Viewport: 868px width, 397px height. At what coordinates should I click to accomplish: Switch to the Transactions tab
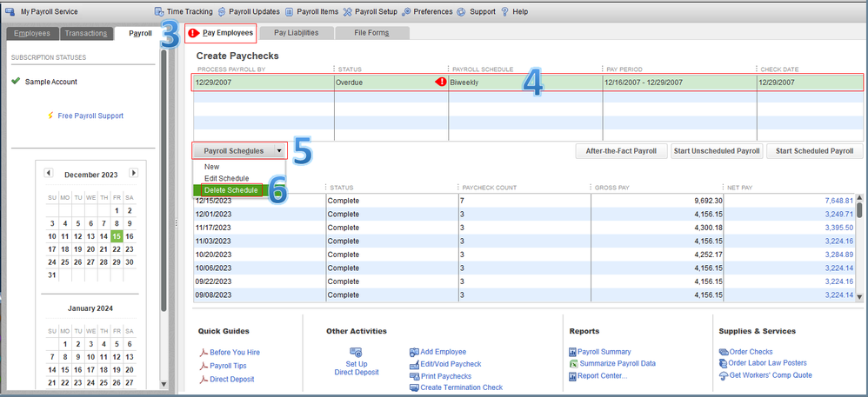click(86, 33)
